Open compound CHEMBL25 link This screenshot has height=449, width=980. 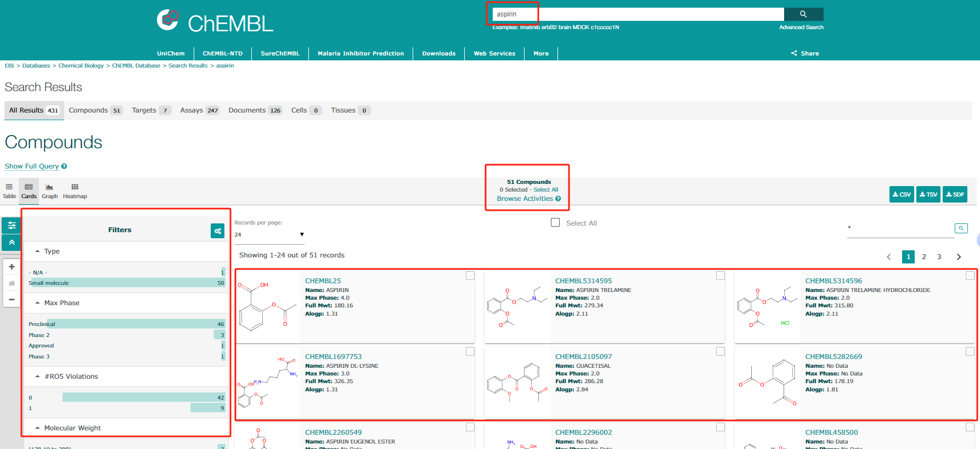pos(323,281)
